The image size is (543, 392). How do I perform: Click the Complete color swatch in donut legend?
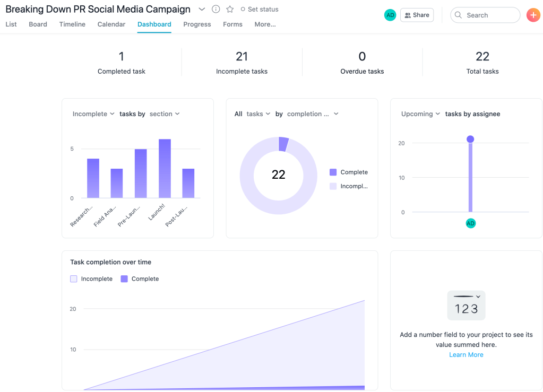tap(333, 172)
